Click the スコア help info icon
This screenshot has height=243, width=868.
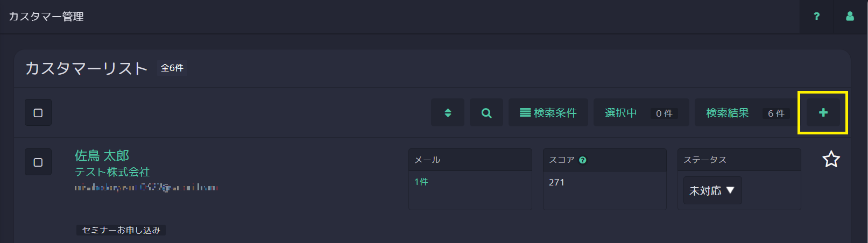click(x=583, y=160)
